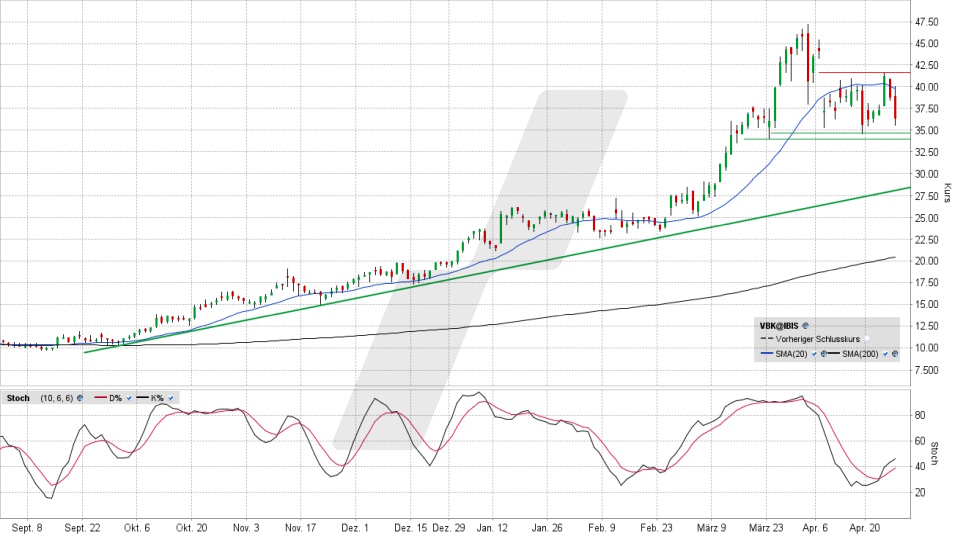Toggle the SMA(20) checkbox

[814, 354]
